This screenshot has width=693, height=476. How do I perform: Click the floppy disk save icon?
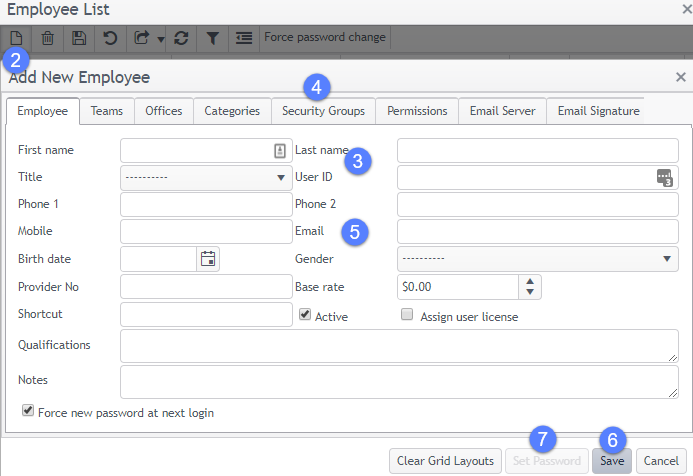77,38
